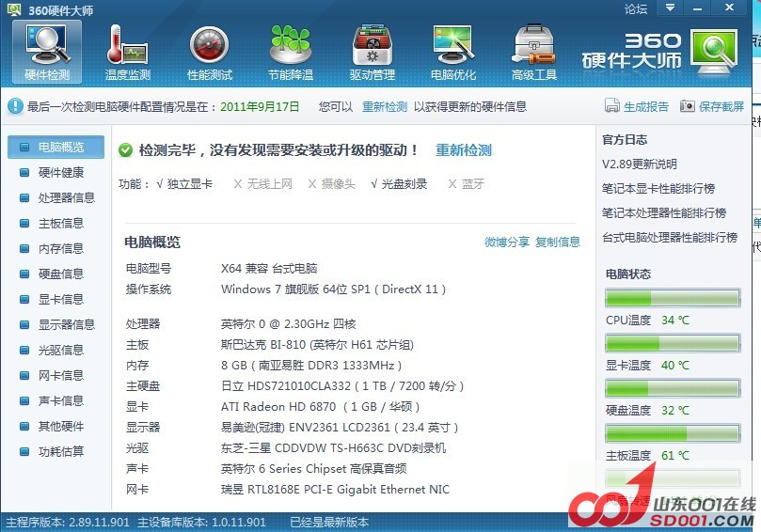Select 处理器信息 in the sidebar

[x=66, y=198]
